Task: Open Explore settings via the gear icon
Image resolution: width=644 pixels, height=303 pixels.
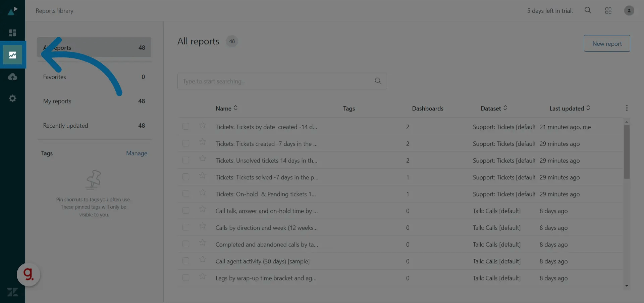Action: point(12,98)
